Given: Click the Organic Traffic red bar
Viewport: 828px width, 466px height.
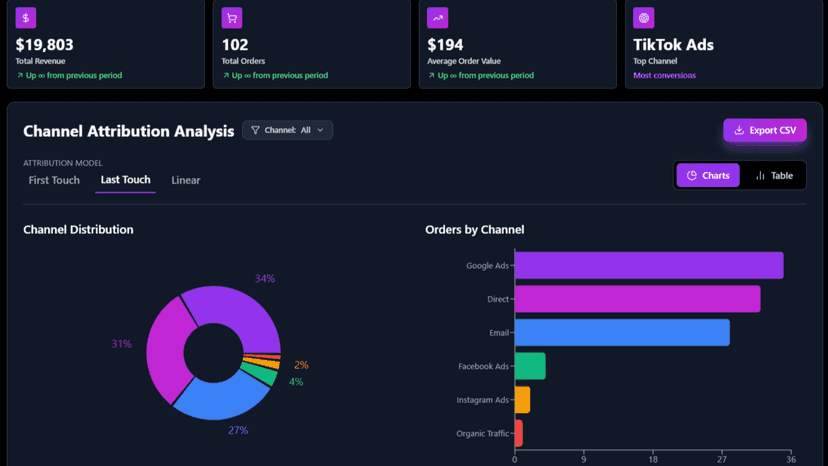Looking at the screenshot, I should click(519, 433).
